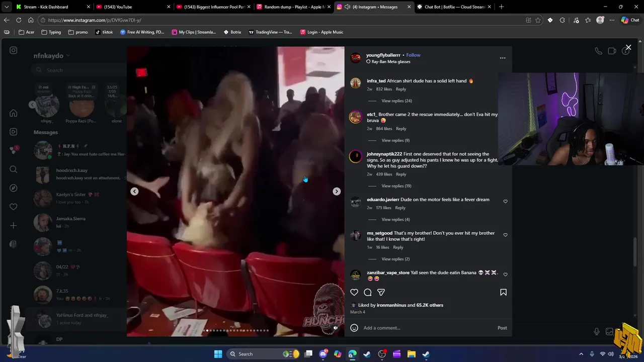Viewport: 644px width, 362px height.
Task: Open Instagram logo in left sidebar
Action: 14,50
